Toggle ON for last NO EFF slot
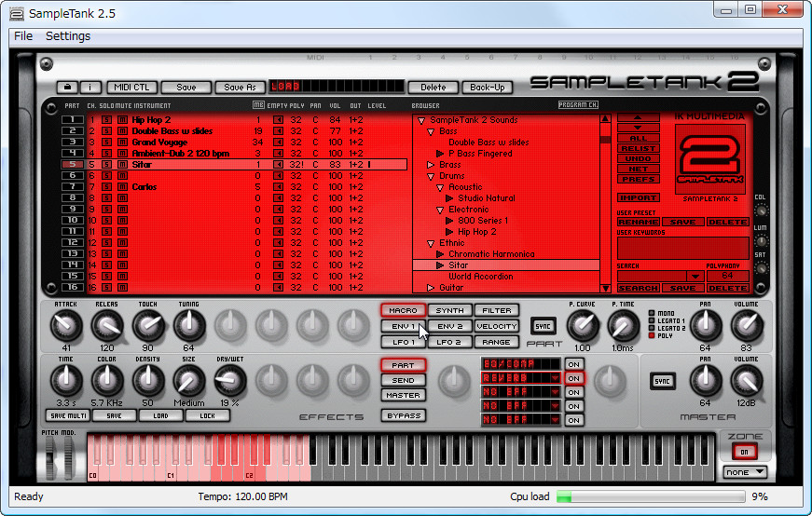 point(573,420)
